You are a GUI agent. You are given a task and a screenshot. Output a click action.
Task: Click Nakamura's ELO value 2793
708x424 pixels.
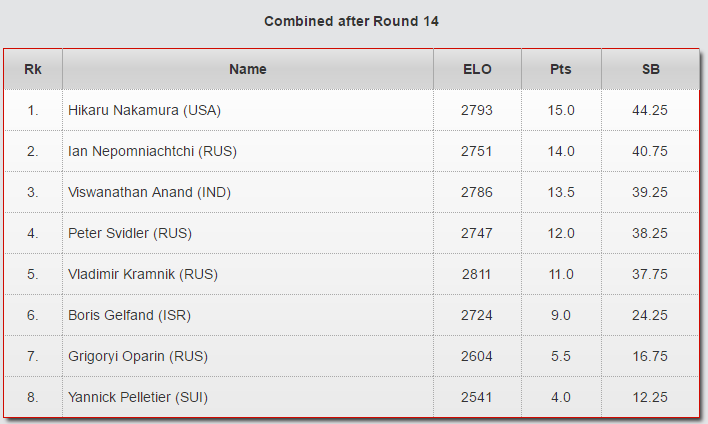pyautogui.click(x=477, y=111)
